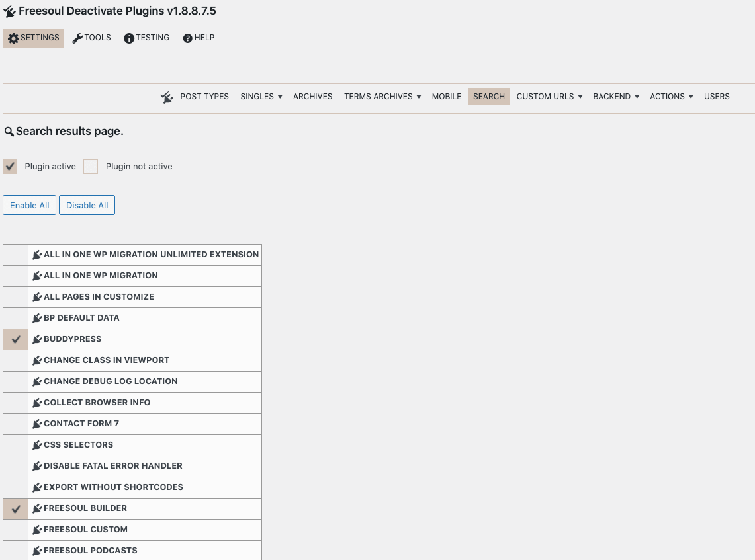755x560 pixels.
Task: Expand the SINGLES dropdown
Action: 261,97
